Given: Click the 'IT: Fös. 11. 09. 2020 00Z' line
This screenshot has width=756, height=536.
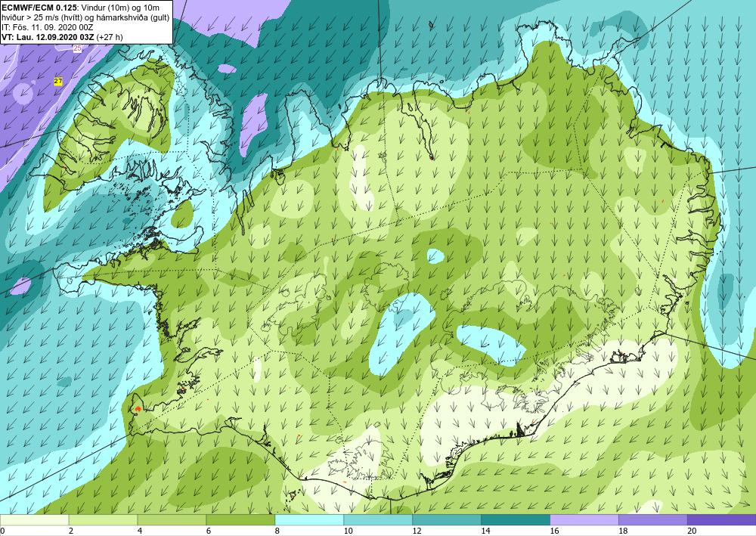Looking at the screenshot, I should (47, 27).
